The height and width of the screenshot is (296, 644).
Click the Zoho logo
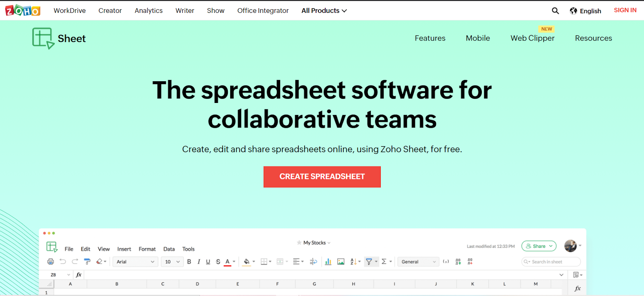pos(23,10)
